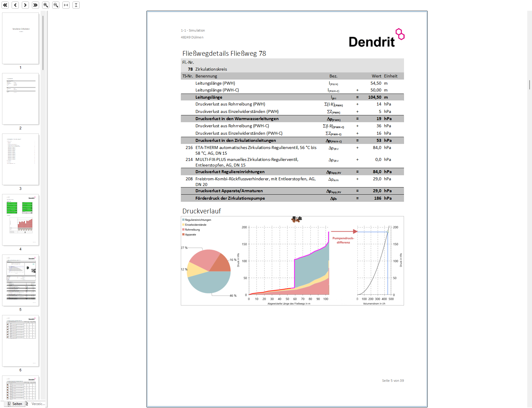This screenshot has height=408, width=532.
Task: Open page 1 thumbnail
Action: (x=21, y=38)
